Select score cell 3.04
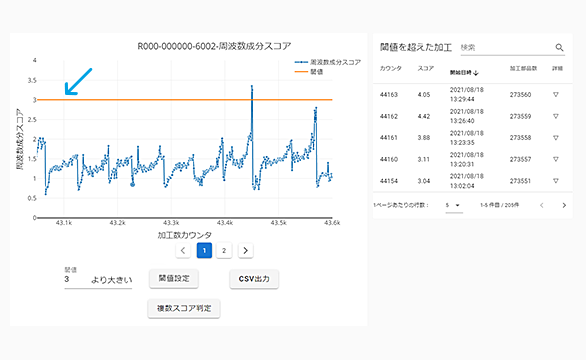 pyautogui.click(x=424, y=181)
